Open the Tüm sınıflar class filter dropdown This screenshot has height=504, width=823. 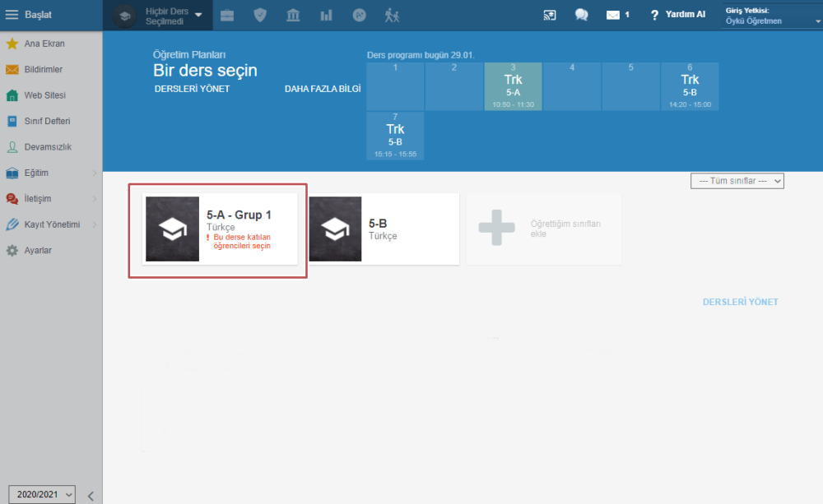pyautogui.click(x=737, y=181)
